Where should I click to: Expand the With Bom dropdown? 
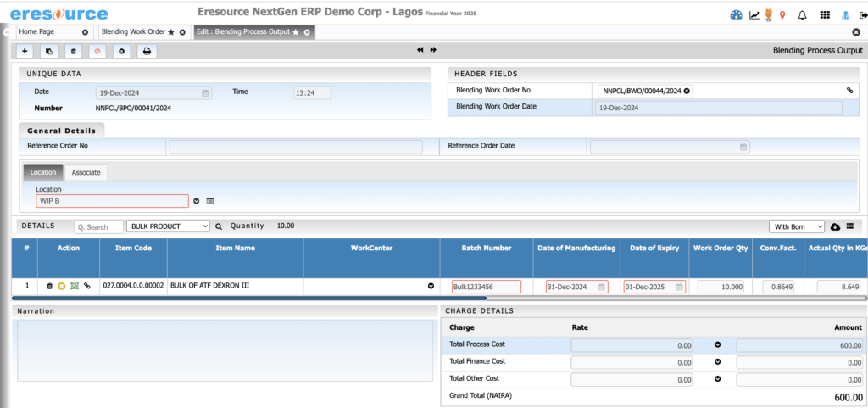[x=795, y=226]
